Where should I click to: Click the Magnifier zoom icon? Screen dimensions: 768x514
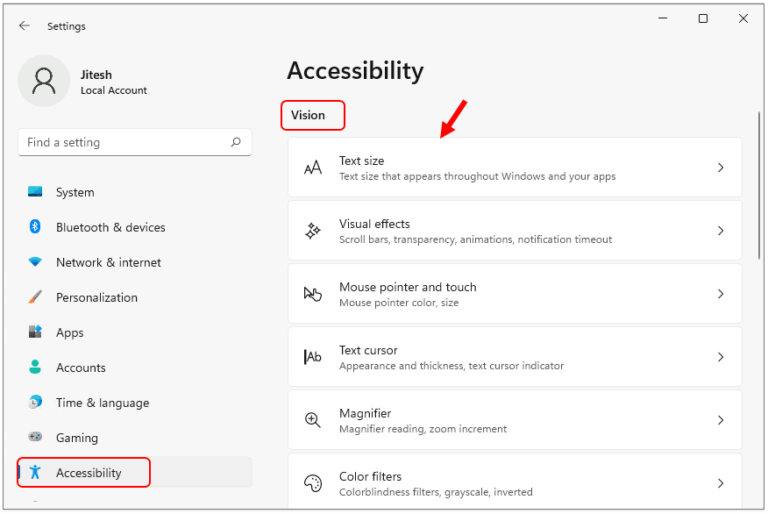tap(313, 420)
